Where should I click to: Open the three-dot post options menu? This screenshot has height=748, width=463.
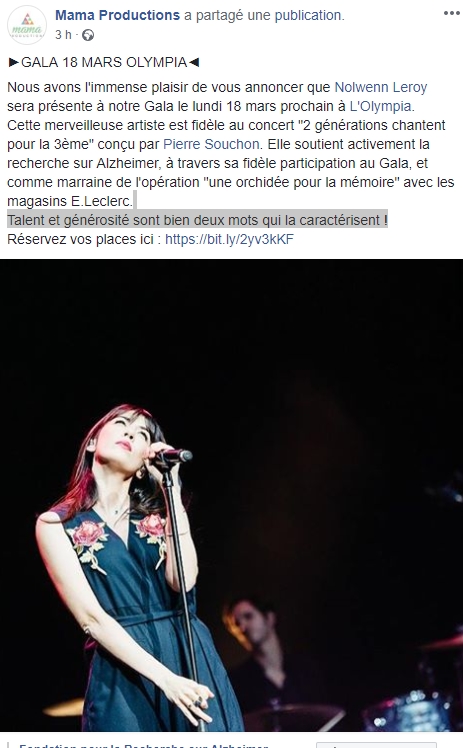click(x=451, y=13)
